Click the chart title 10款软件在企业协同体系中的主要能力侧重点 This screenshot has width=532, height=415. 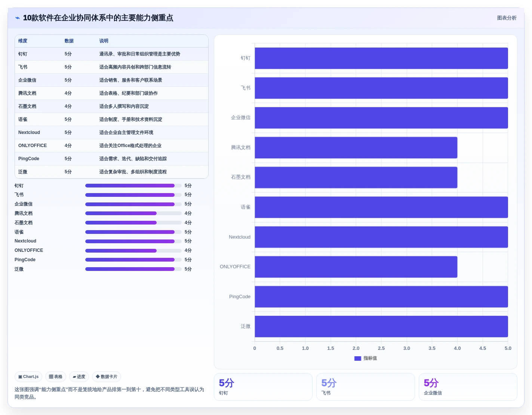98,18
